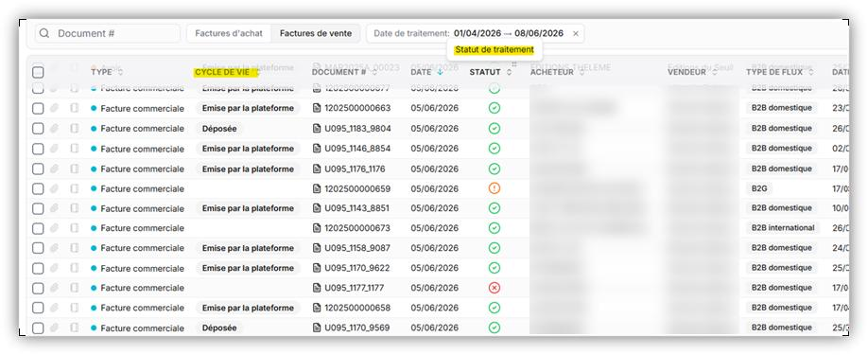Click the paperclip attachment icon in row 1202500000663

(x=54, y=108)
